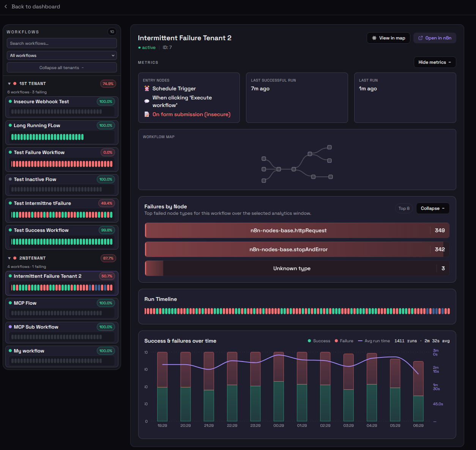Click the Open in n8n button

point(435,38)
